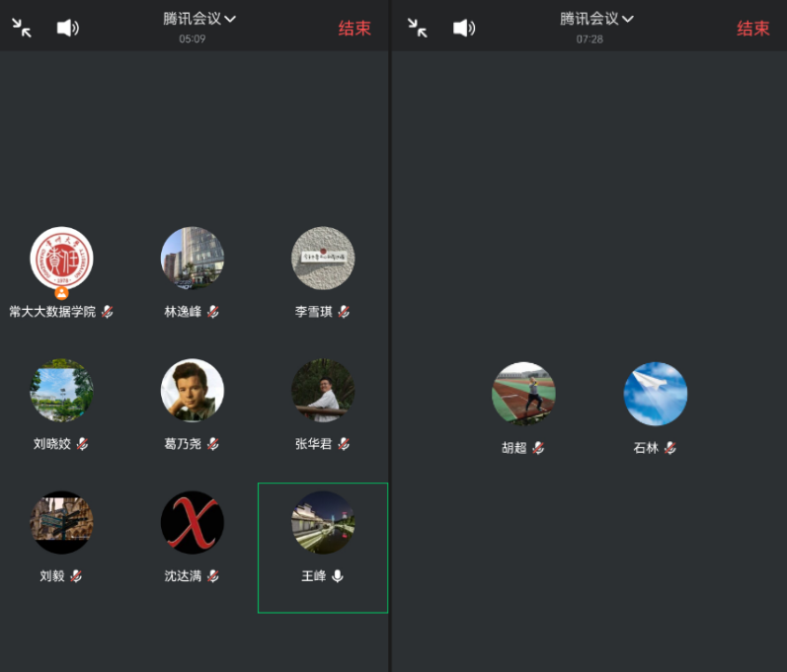The height and width of the screenshot is (672, 787).
Task: Minimize the left meeting window (05:09)
Action: point(22,28)
